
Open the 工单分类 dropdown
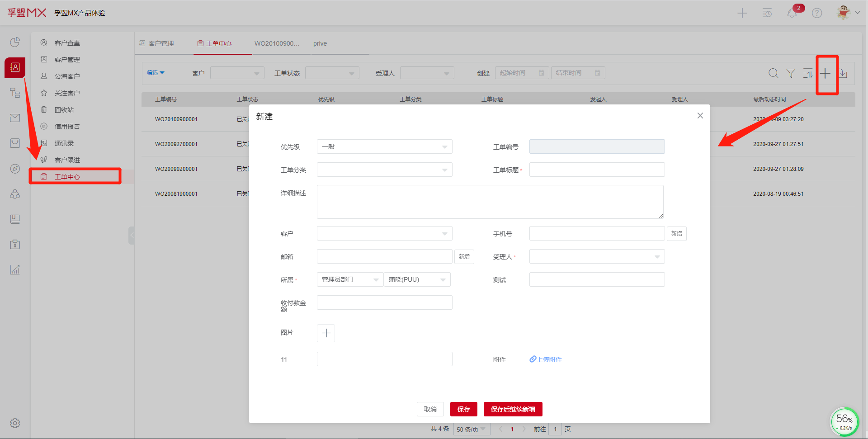[384, 170]
